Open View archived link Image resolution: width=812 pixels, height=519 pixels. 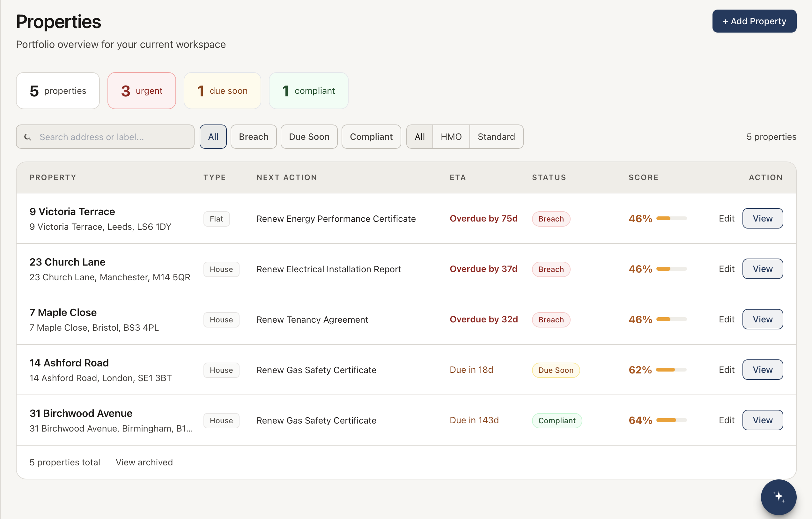point(144,462)
